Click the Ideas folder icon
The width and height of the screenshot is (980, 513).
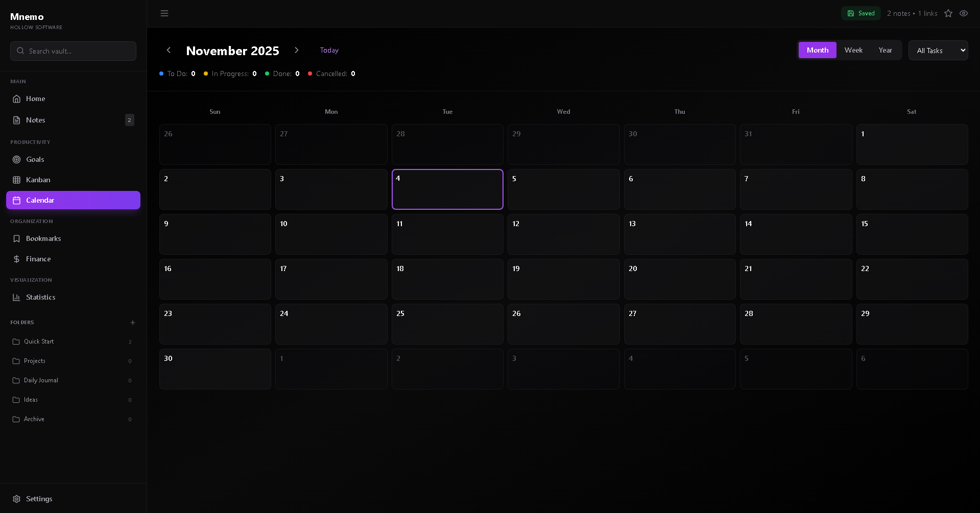point(16,400)
